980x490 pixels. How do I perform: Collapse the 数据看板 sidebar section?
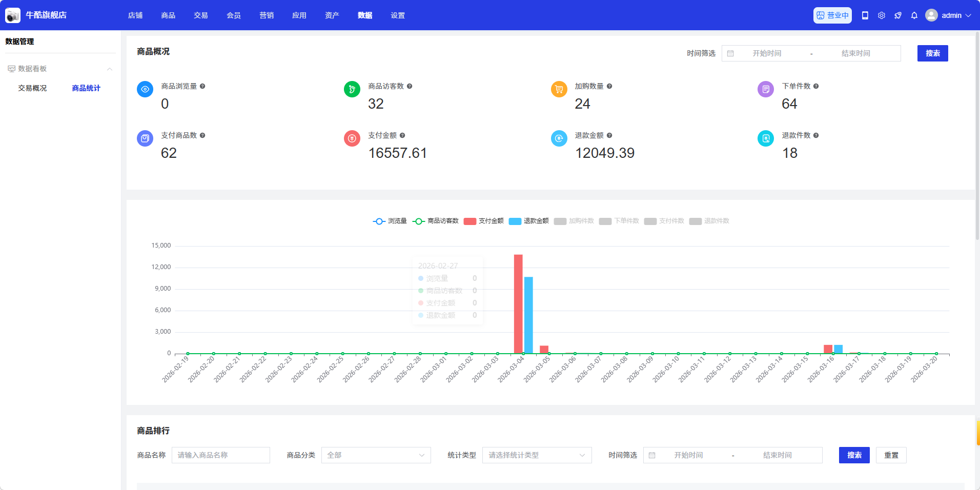pos(109,69)
